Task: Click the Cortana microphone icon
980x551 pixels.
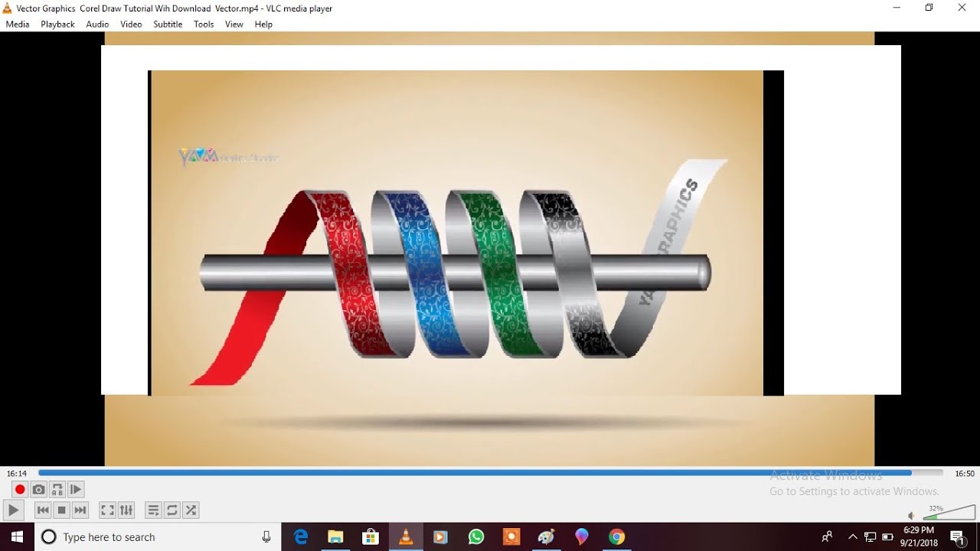Action: [266, 537]
